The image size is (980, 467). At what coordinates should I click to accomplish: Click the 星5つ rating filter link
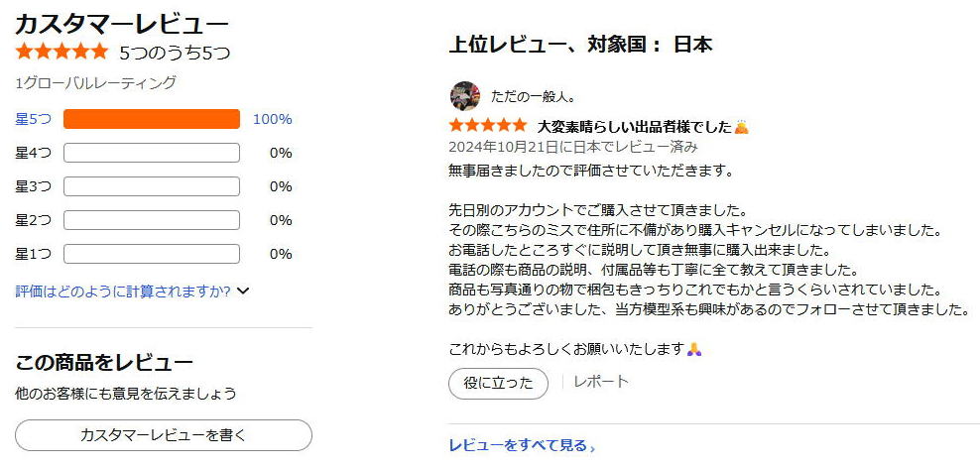tap(33, 119)
